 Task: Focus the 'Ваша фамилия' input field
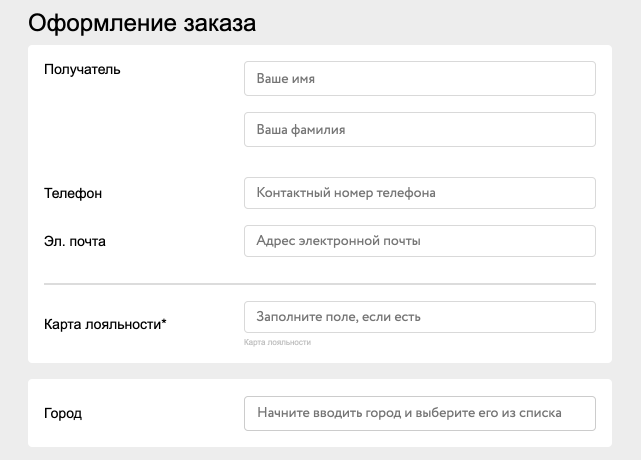pyautogui.click(x=420, y=130)
